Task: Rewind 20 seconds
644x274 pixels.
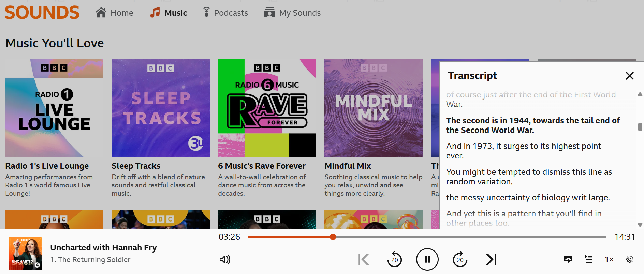Action: 395,260
